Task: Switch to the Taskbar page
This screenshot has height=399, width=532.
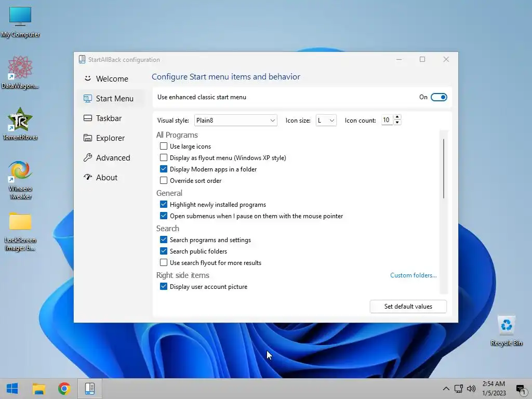Action: (112, 118)
